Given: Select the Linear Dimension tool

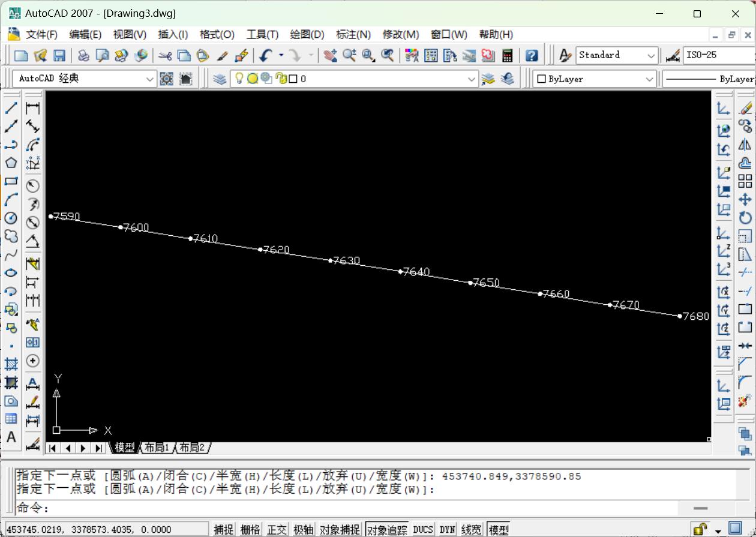Looking at the screenshot, I should click(x=32, y=109).
